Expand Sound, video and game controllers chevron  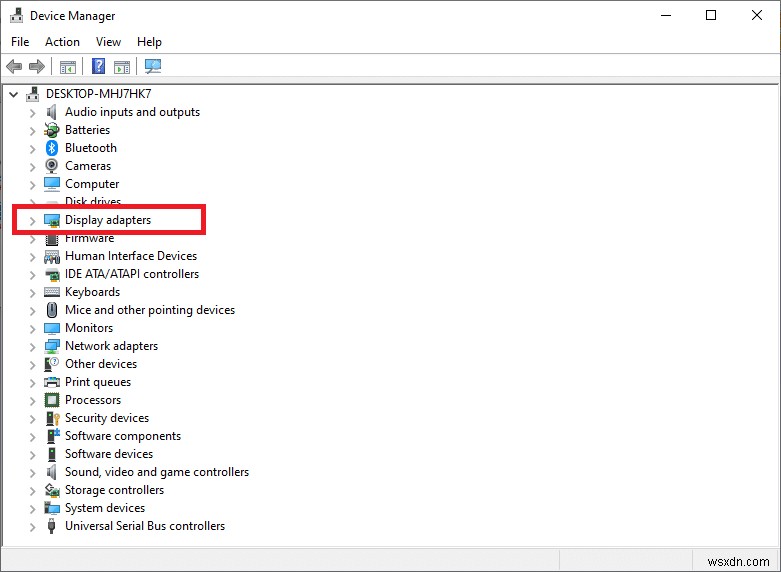(x=32, y=473)
